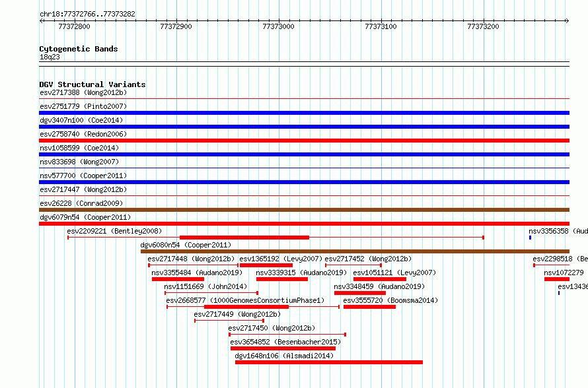
Task: Select the 18q23 cytogenetic band label
Action: coord(50,57)
